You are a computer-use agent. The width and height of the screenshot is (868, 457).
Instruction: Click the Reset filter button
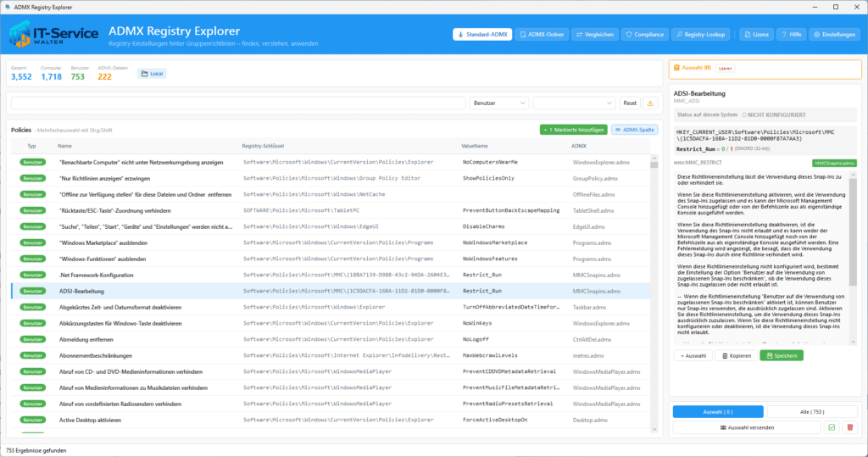tap(630, 103)
